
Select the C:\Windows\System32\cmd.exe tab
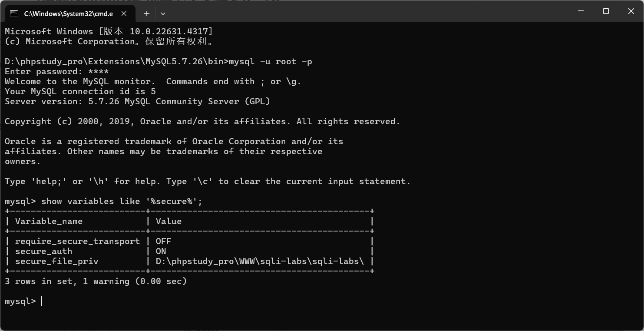coord(69,13)
